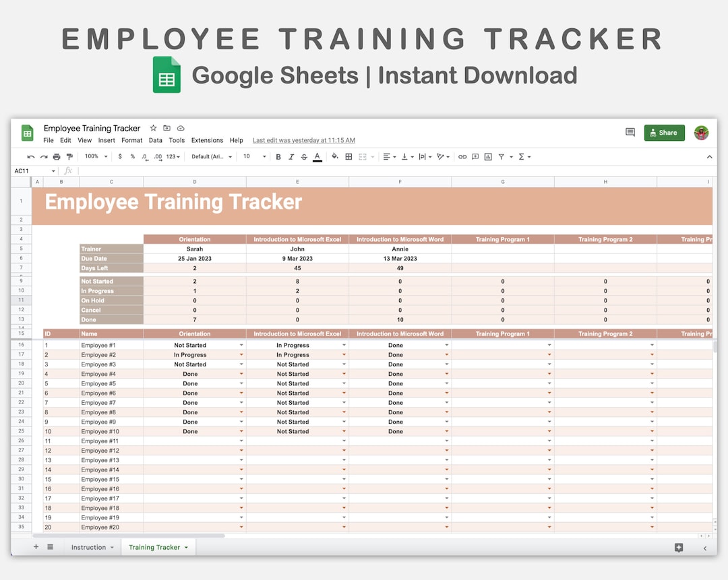The height and width of the screenshot is (580, 728).
Task: Star the Employee Training Tracker spreadsheet
Action: pos(153,127)
